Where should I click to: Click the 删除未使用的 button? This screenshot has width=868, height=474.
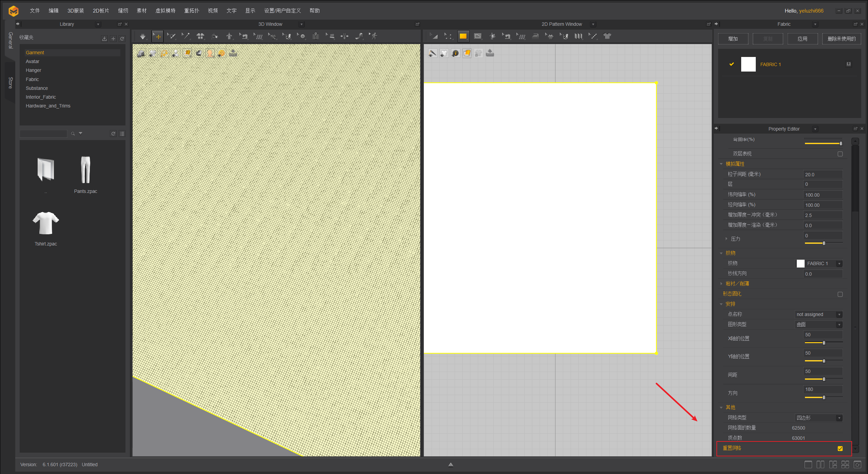(841, 39)
